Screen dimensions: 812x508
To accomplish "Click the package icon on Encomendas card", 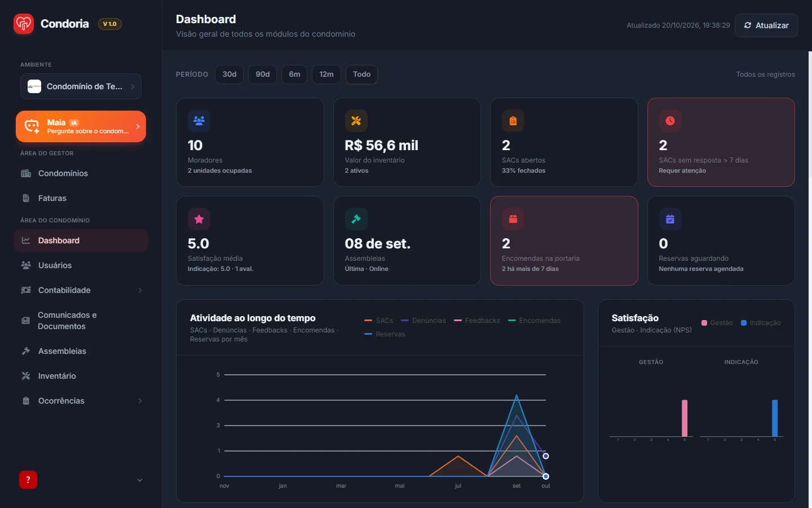I will 513,219.
